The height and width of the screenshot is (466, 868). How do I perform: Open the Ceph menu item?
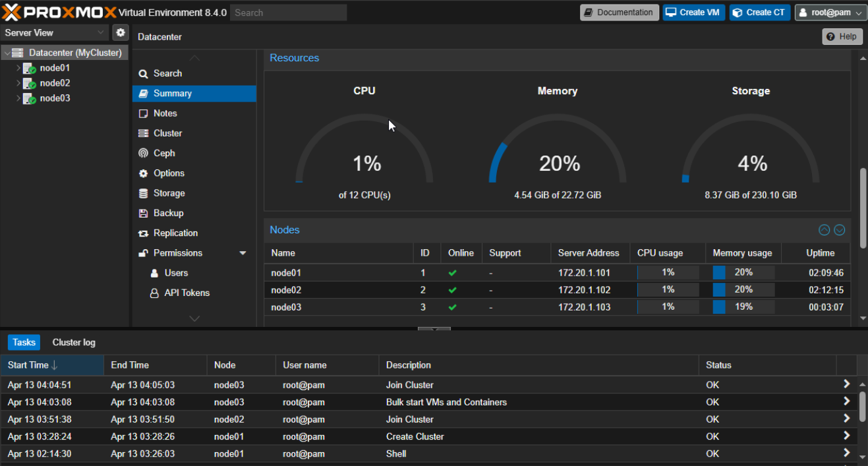tap(194, 153)
